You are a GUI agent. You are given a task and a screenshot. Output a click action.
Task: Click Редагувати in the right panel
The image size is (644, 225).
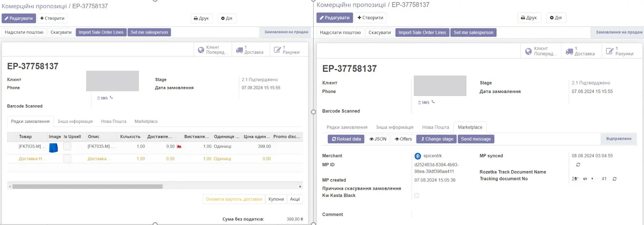(334, 18)
